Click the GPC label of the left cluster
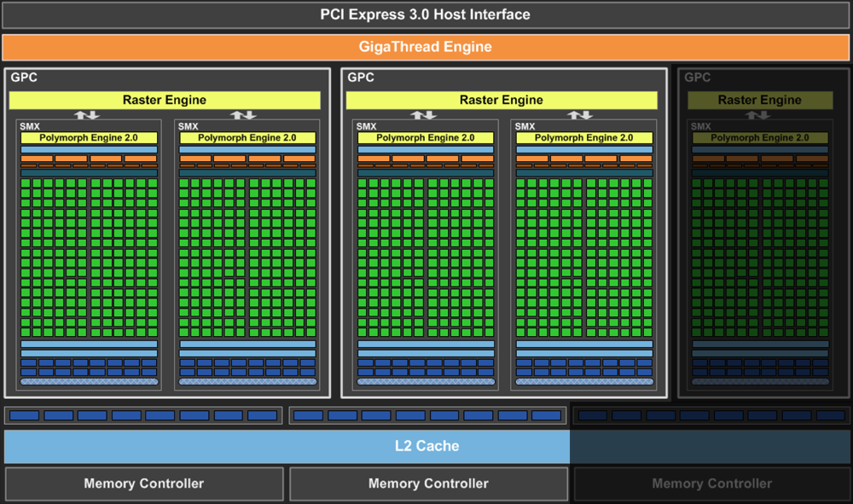 click(24, 78)
